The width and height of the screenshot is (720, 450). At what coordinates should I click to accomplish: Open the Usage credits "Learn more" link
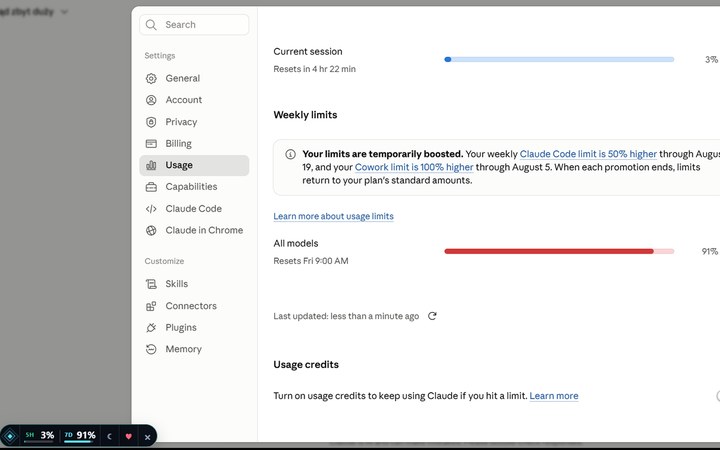tap(554, 396)
